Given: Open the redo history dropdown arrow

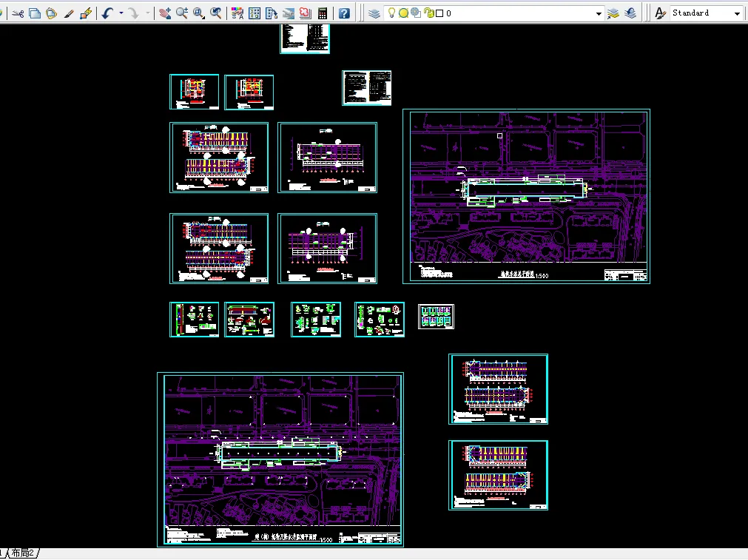Looking at the screenshot, I should click(x=147, y=13).
